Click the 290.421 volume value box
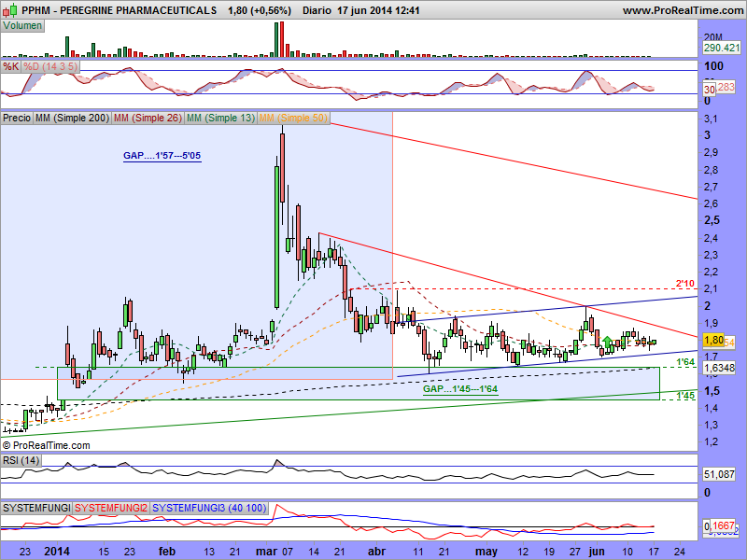The height and width of the screenshot is (560, 747). coord(722,48)
